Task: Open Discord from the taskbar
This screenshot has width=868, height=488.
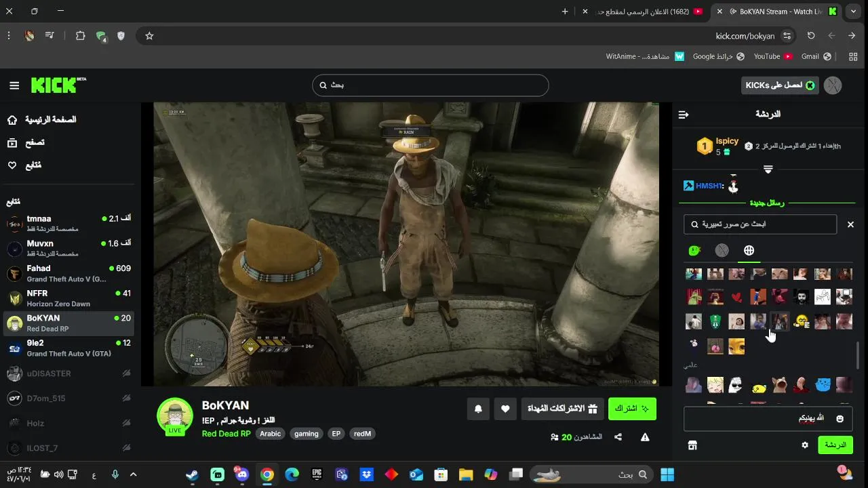Action: (242, 474)
